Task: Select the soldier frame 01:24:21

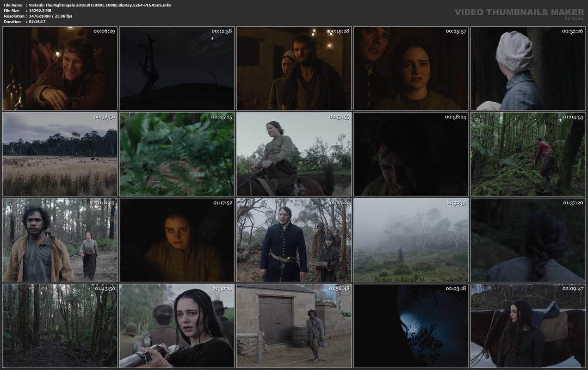Action: [x=294, y=240]
